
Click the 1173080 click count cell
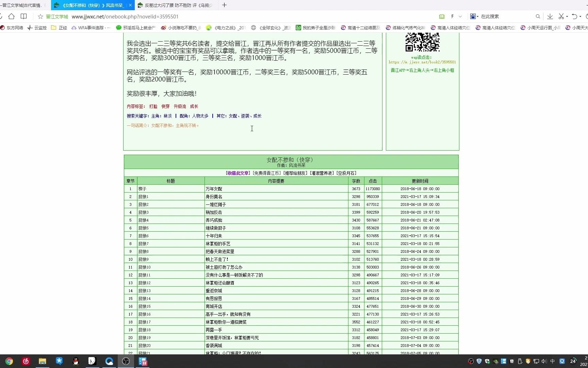373,189
